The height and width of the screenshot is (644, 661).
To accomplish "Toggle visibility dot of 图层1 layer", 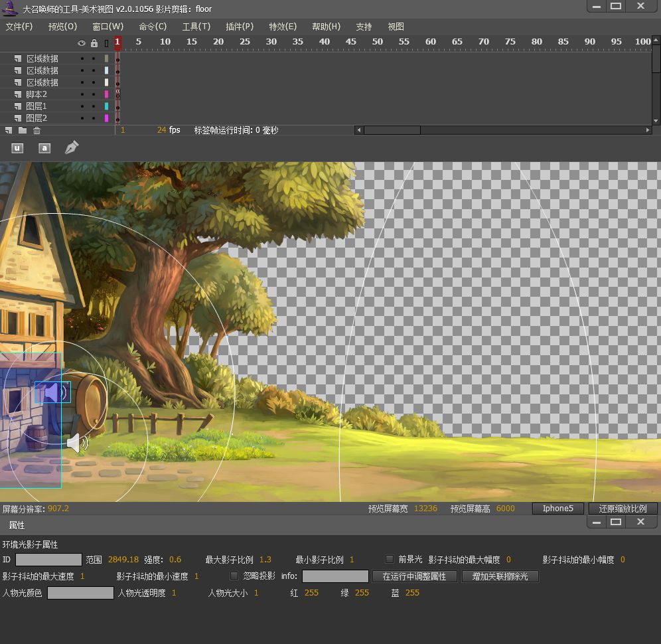I will [x=82, y=106].
